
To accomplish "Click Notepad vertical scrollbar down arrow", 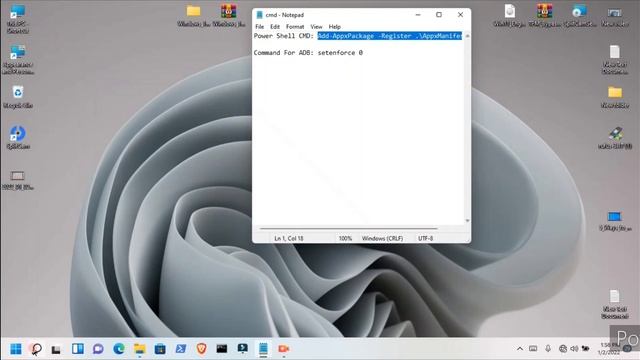I will [x=467, y=221].
